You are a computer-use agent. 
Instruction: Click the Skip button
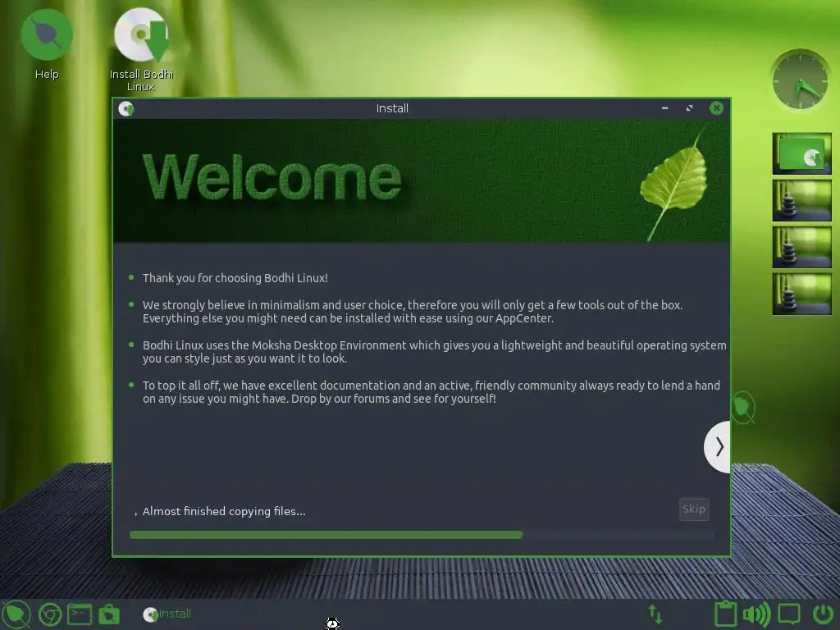[x=694, y=509]
